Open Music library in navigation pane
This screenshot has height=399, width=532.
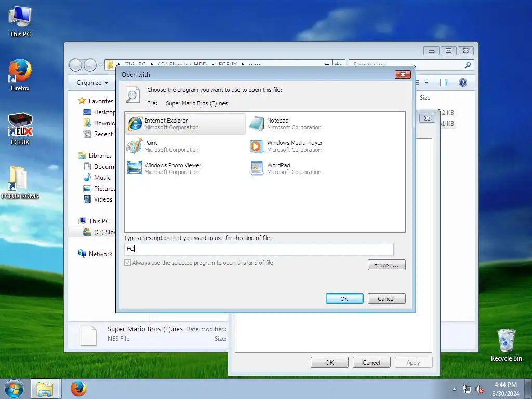pos(97,178)
